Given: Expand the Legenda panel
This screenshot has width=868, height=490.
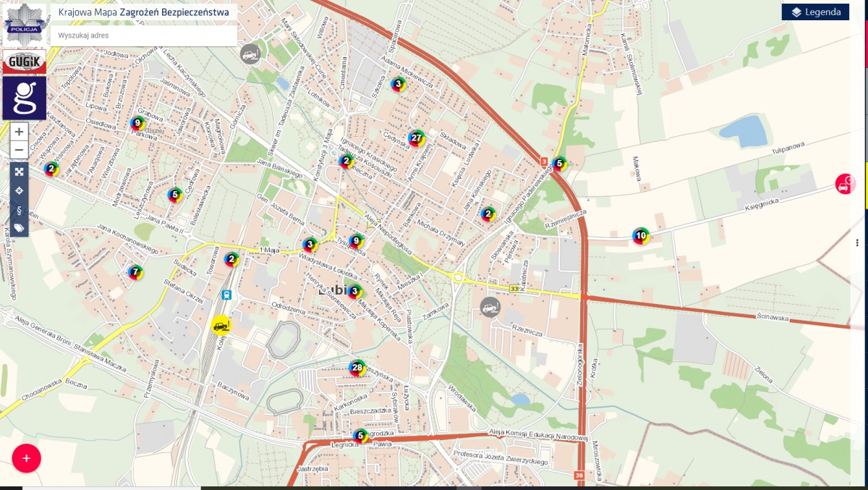Looking at the screenshot, I should tap(815, 12).
